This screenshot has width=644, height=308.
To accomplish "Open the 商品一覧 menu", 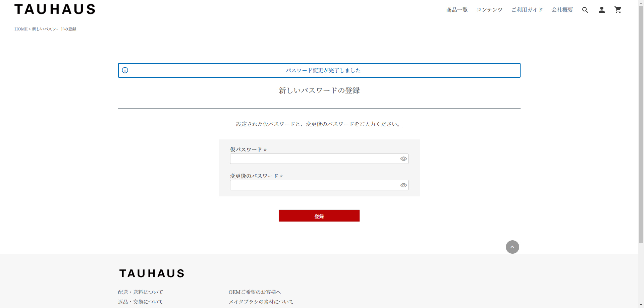I will (457, 10).
